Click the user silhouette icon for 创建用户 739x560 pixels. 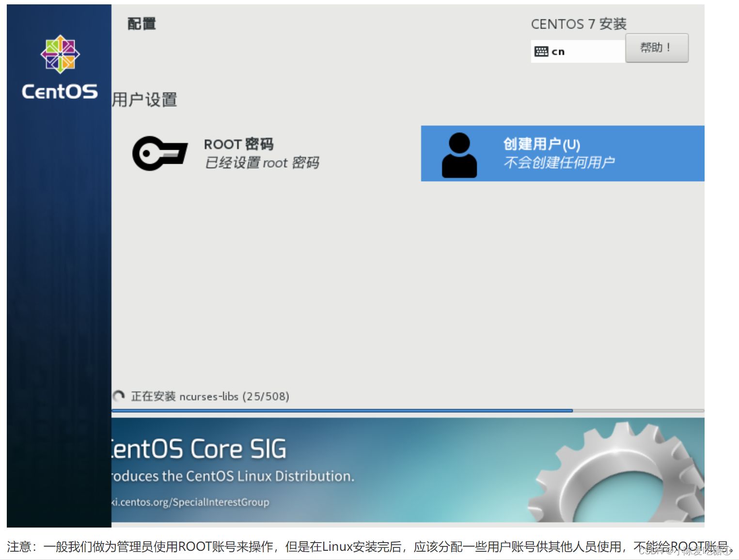459,155
